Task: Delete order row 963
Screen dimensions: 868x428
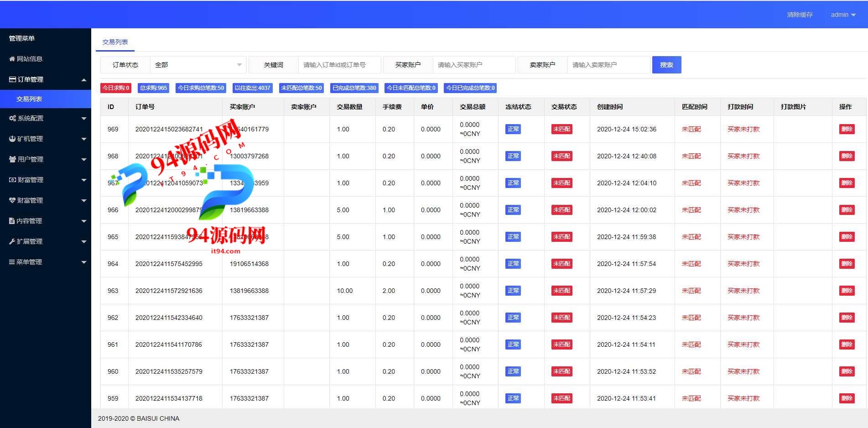Action: coord(847,291)
